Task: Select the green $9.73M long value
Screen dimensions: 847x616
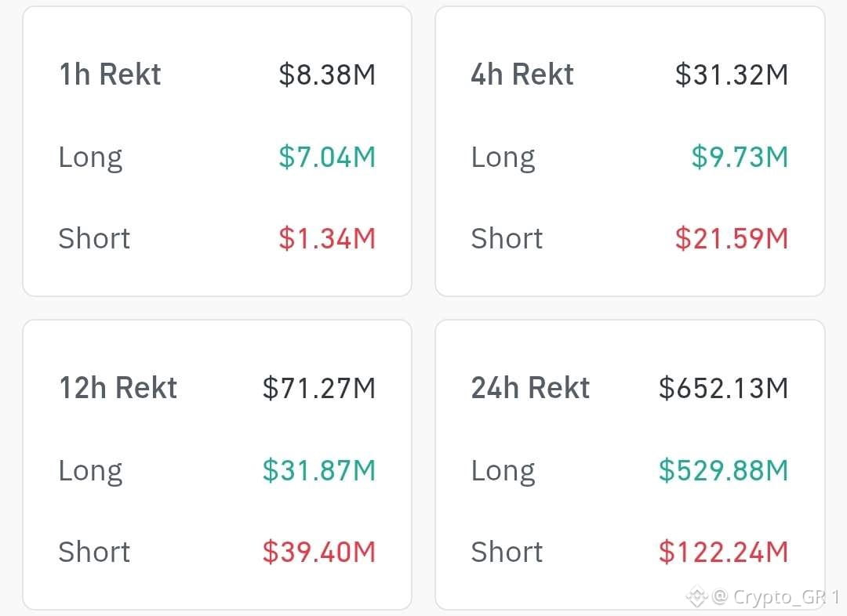Action: 740,157
